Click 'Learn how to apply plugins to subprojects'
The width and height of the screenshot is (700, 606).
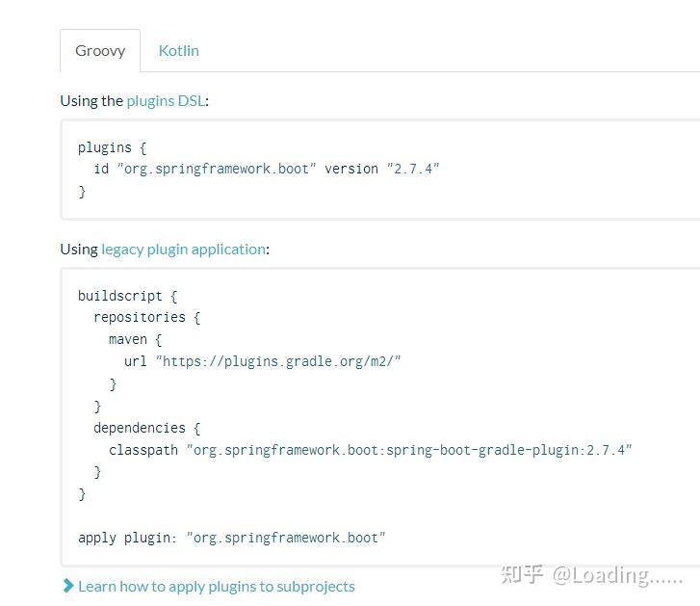[x=216, y=586]
